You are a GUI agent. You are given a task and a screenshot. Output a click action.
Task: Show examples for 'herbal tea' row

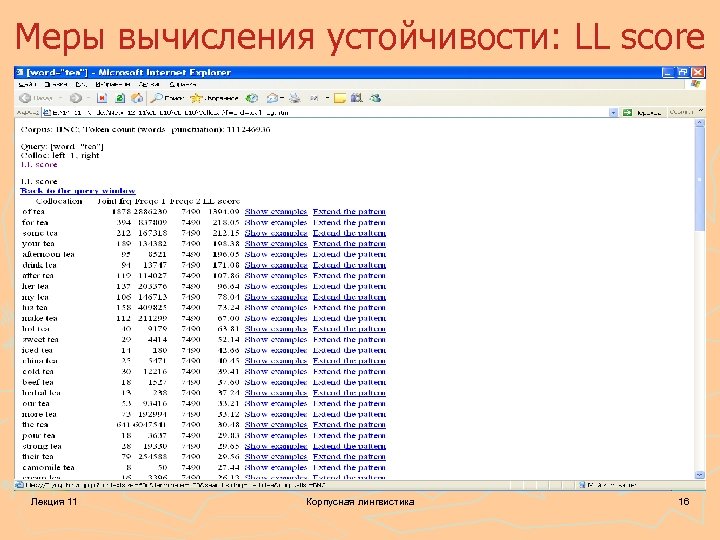click(x=276, y=393)
